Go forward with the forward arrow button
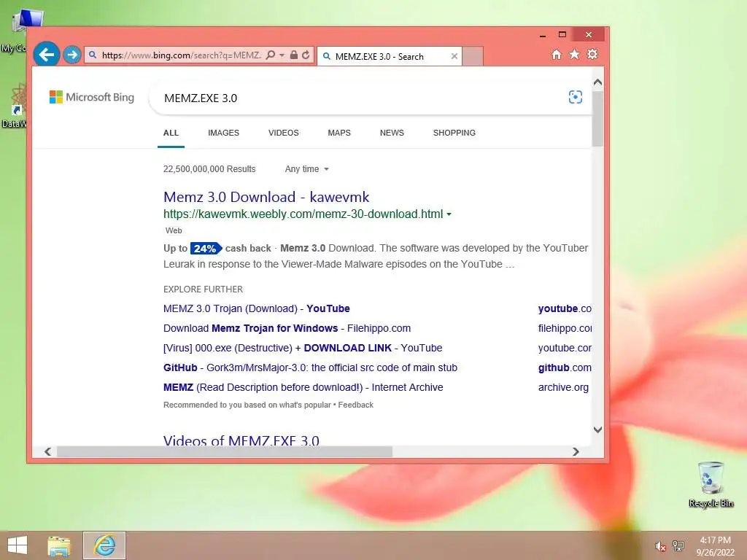 pos(72,55)
